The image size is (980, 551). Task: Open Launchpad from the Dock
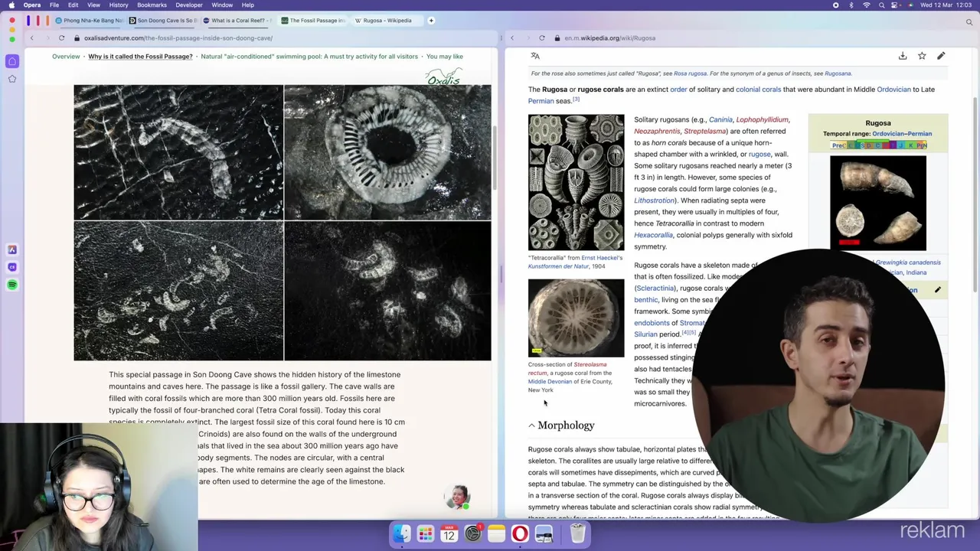[x=425, y=533]
